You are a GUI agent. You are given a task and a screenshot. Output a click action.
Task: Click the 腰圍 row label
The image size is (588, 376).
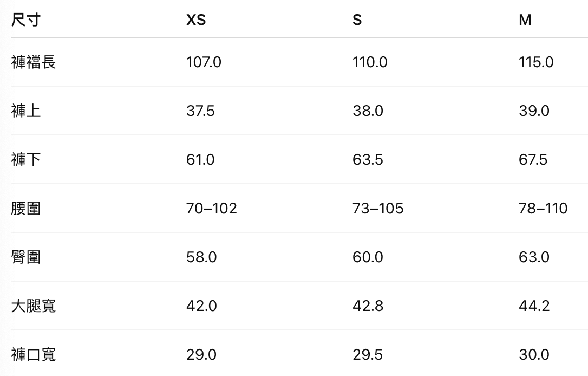25,209
